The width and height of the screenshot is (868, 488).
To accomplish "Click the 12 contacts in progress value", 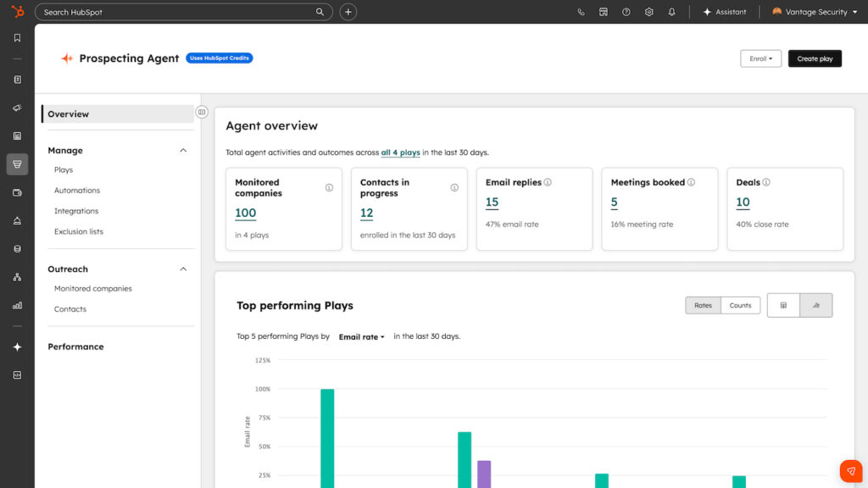I will pyautogui.click(x=366, y=213).
